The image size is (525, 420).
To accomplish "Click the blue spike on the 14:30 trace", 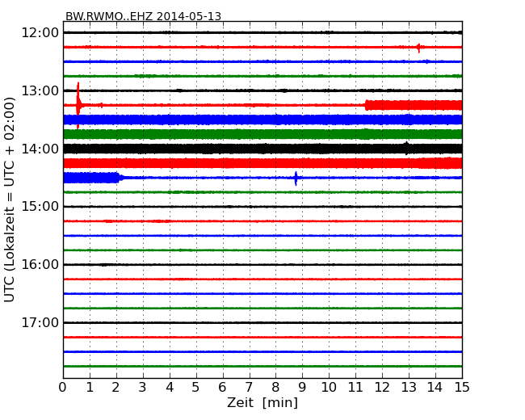I will click(x=296, y=178).
